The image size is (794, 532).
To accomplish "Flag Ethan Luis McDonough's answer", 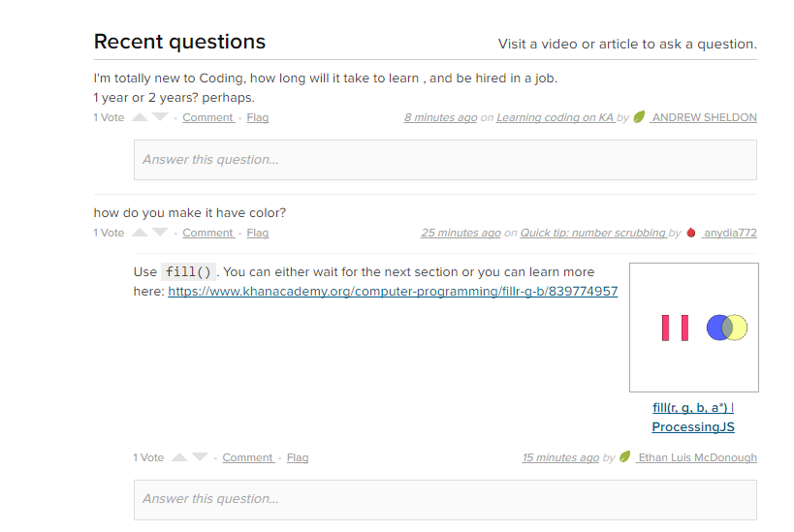I will 298,457.
